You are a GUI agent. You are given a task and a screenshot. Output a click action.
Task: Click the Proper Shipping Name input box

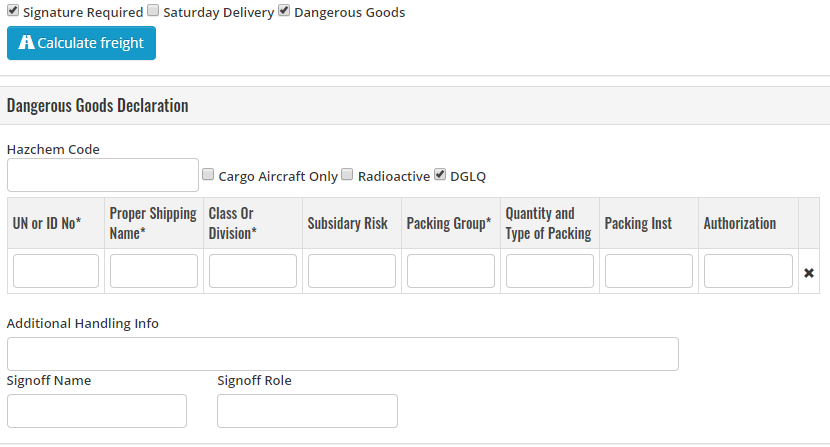(154, 271)
